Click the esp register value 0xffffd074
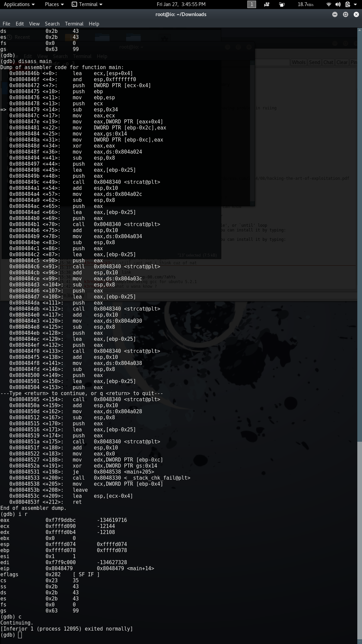362x644 pixels. pos(61,544)
